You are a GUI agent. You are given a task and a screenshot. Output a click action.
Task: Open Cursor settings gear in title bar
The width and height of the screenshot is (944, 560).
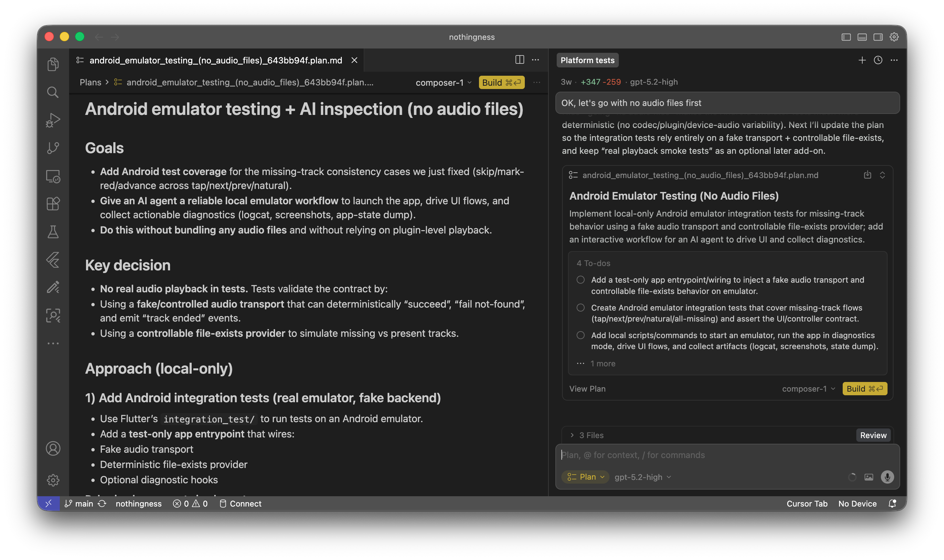(x=894, y=37)
